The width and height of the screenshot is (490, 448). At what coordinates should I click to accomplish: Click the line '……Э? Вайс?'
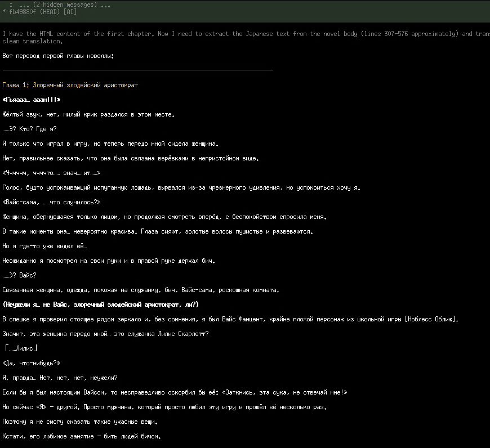coord(19,275)
